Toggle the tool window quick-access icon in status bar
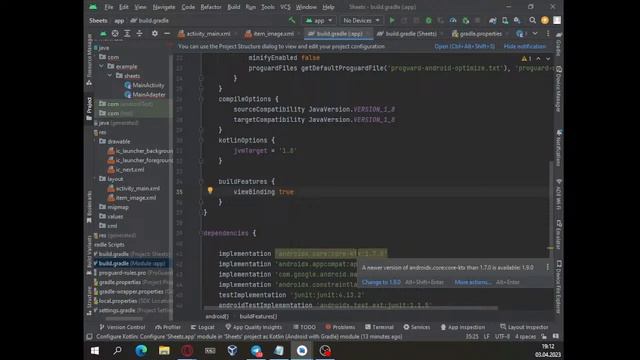 [89, 337]
